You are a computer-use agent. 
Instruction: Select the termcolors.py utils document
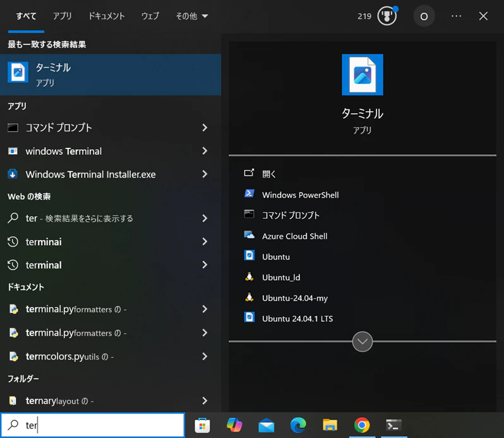[111, 356]
